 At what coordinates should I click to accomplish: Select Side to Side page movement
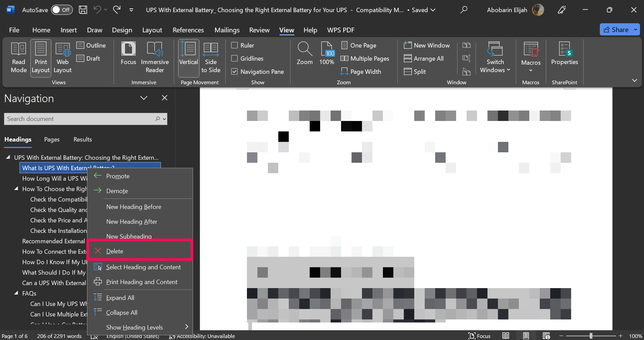pyautogui.click(x=211, y=58)
